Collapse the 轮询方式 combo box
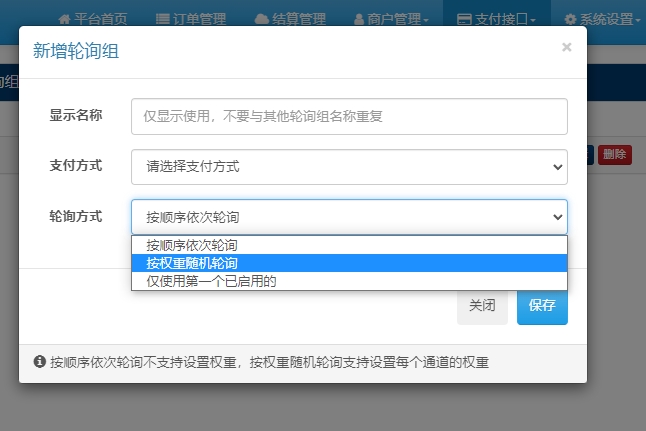Viewport: 646px width, 431px height. coord(349,217)
